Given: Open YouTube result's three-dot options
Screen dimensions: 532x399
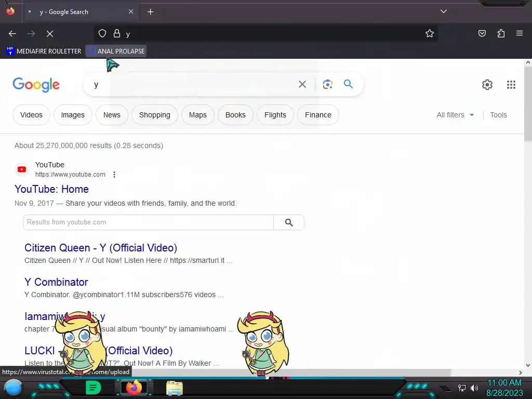Looking at the screenshot, I should tap(114, 175).
